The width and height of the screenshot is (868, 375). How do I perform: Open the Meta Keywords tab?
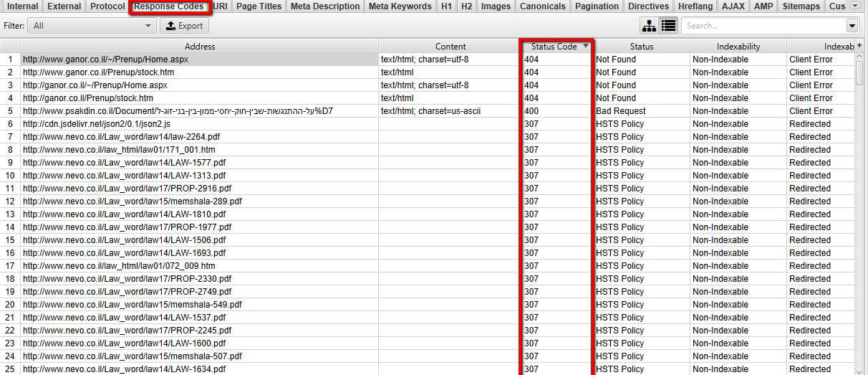coord(400,6)
